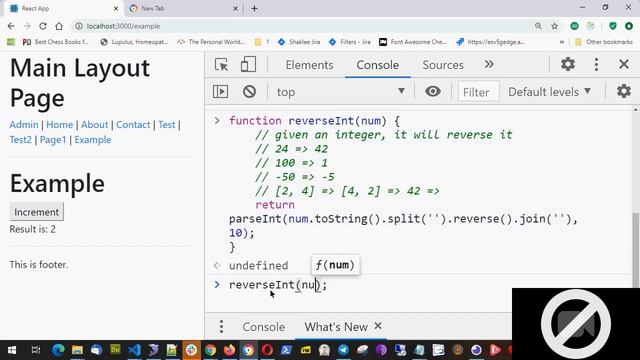The width and height of the screenshot is (640, 360).
Task: Select the What's New drawer tab
Action: tap(336, 327)
